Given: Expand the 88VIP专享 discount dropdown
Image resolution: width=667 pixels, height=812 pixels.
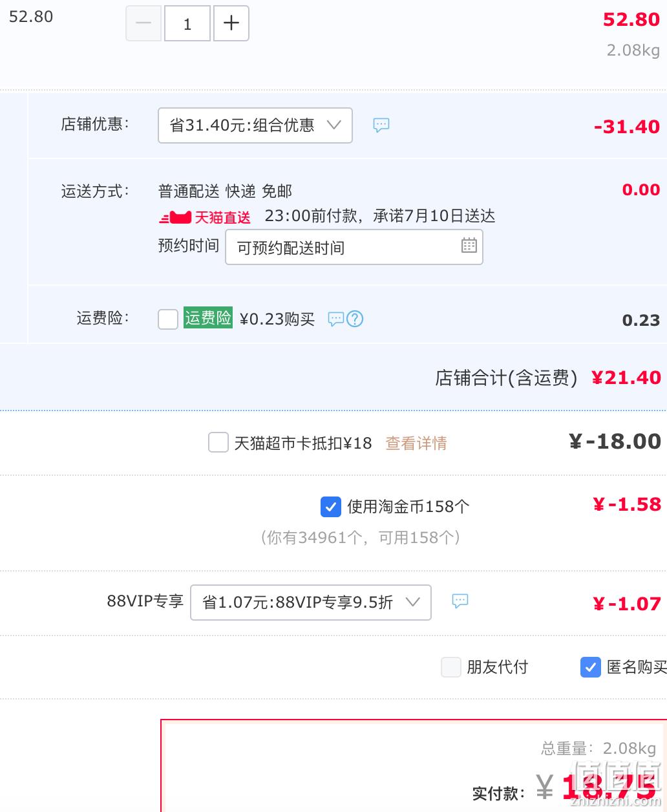Looking at the screenshot, I should tap(311, 603).
